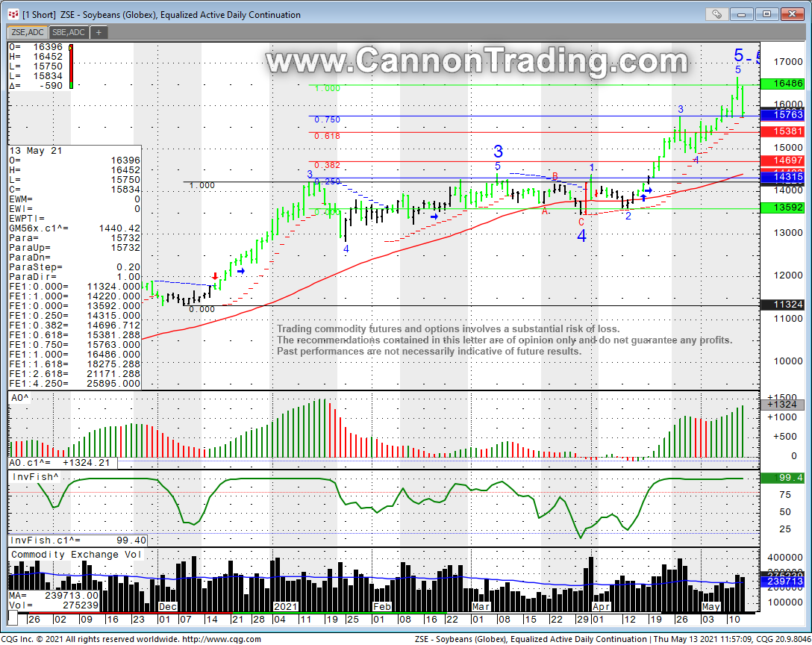This screenshot has height=645, width=812.
Task: Click the green 99.4 InvFish scale value
Action: point(782,478)
